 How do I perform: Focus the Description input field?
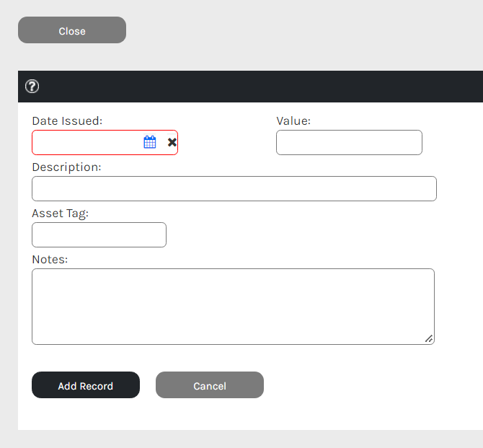point(234,189)
